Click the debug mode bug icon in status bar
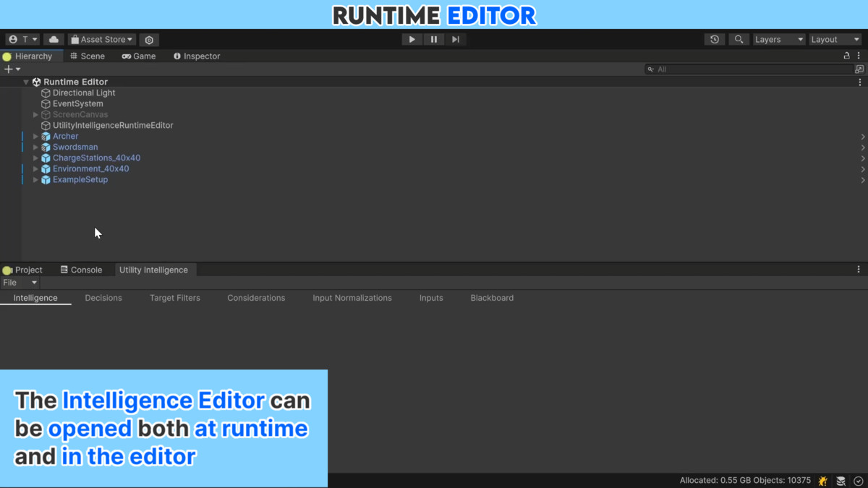Image resolution: width=868 pixels, height=488 pixels. coord(822,481)
